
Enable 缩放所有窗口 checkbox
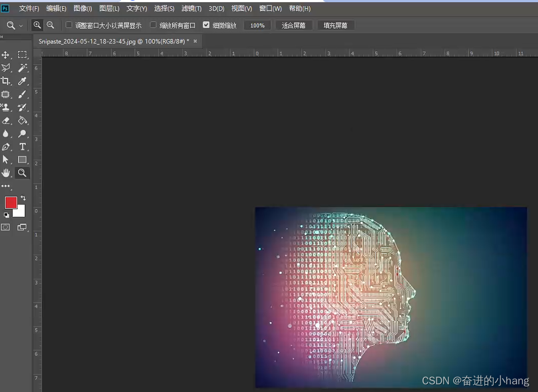click(x=153, y=25)
